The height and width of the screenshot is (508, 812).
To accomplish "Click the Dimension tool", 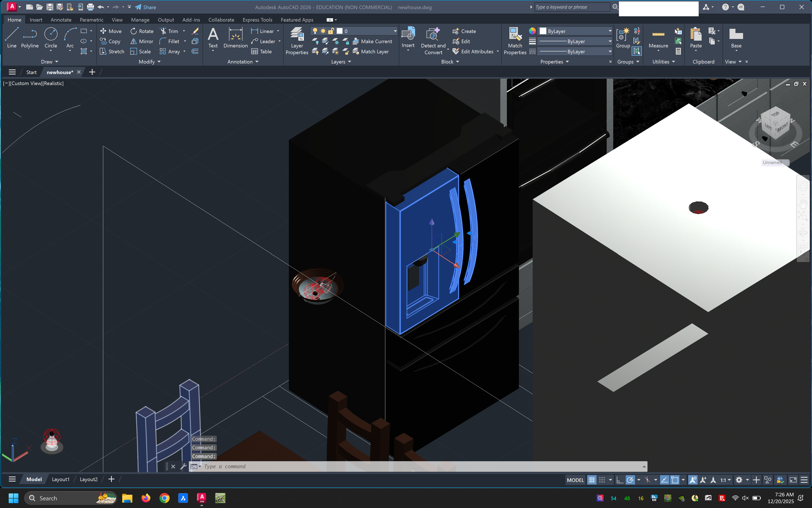I will 235,38.
